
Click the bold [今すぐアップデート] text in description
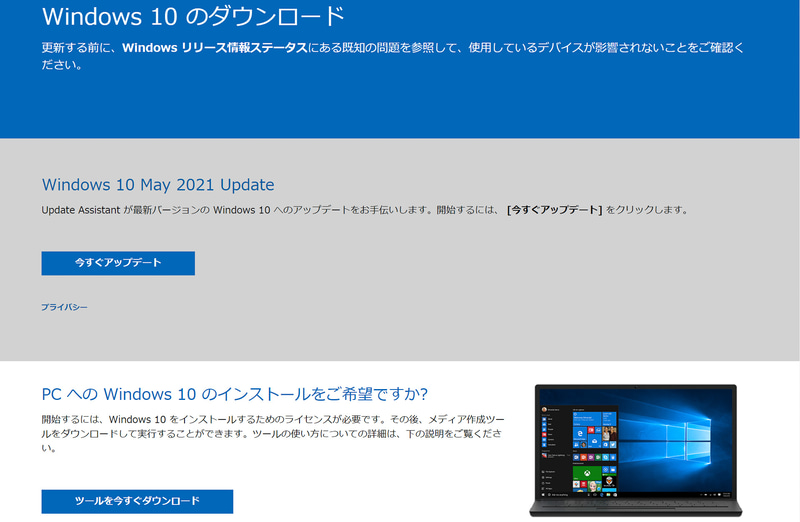[x=555, y=210]
